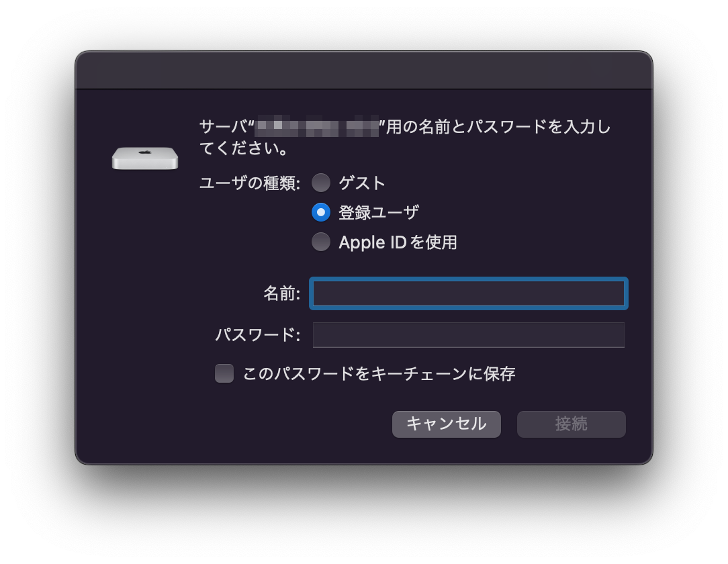Click the パスワード: field label
The width and height of the screenshot is (728, 564).
click(x=258, y=334)
